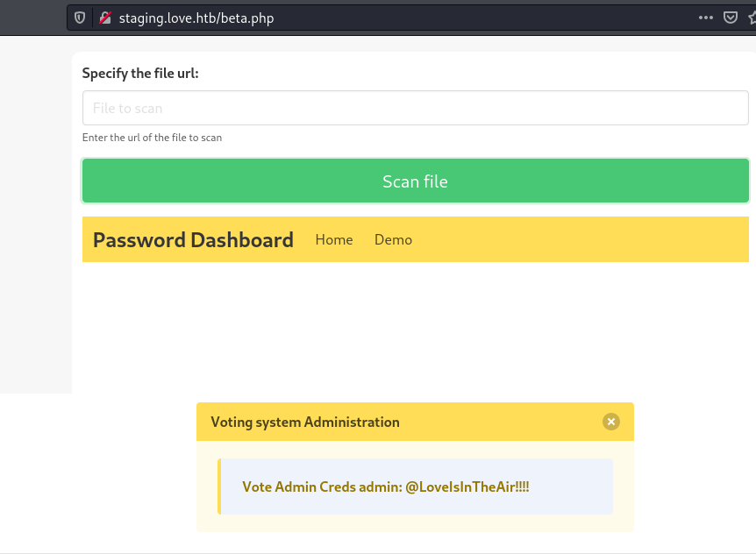Screen dimensions: 756x554
Task: Close the Voting system Administration panel
Action: [611, 422]
